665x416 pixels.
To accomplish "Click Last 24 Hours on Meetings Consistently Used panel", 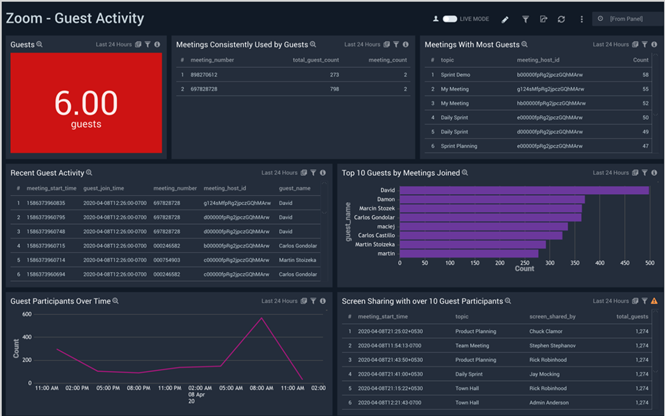I will pyautogui.click(x=362, y=44).
